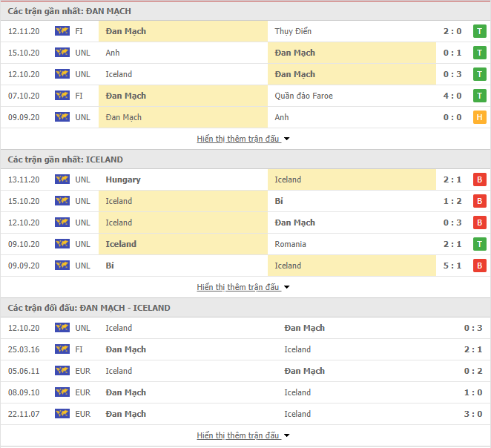Click the red B badge for Hungary vs Iceland
The height and width of the screenshot is (448, 491).
pyautogui.click(x=479, y=179)
